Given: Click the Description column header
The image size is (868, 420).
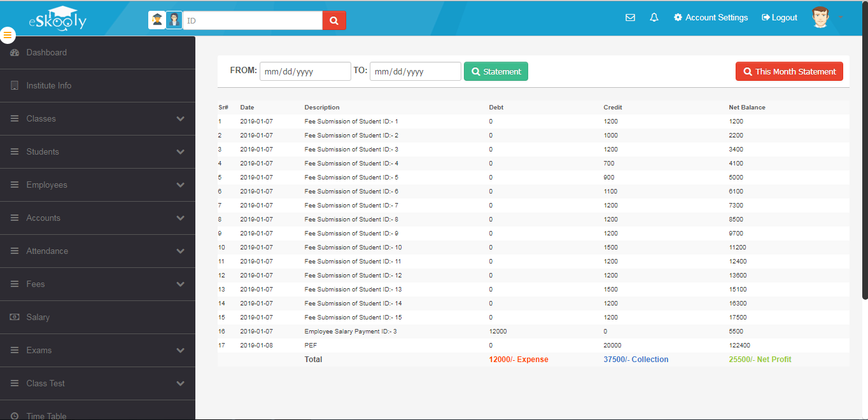Looking at the screenshot, I should tap(322, 108).
